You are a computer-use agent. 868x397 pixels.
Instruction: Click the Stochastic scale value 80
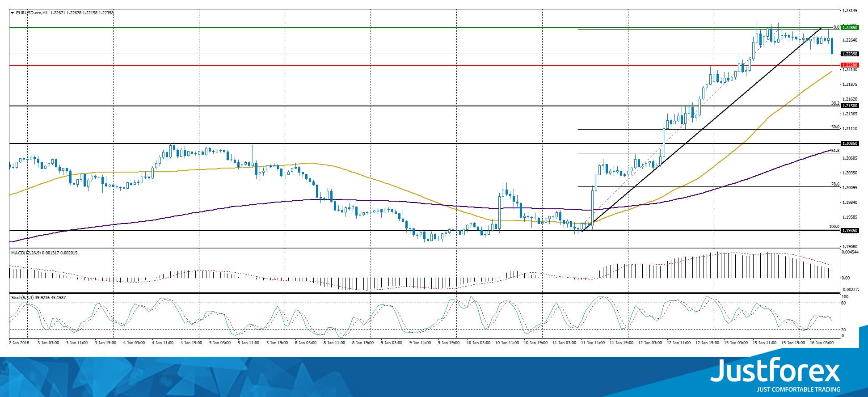843,303
